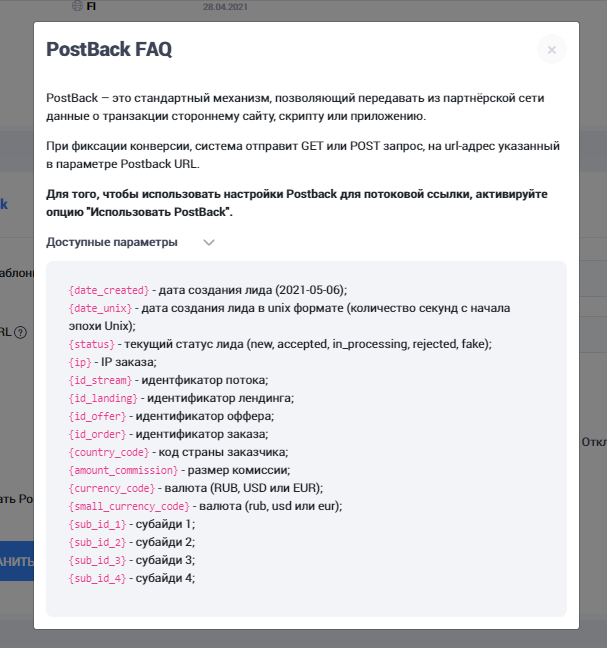The height and width of the screenshot is (648, 607).
Task: Click the {status} parameter code
Action: [x=91, y=343]
